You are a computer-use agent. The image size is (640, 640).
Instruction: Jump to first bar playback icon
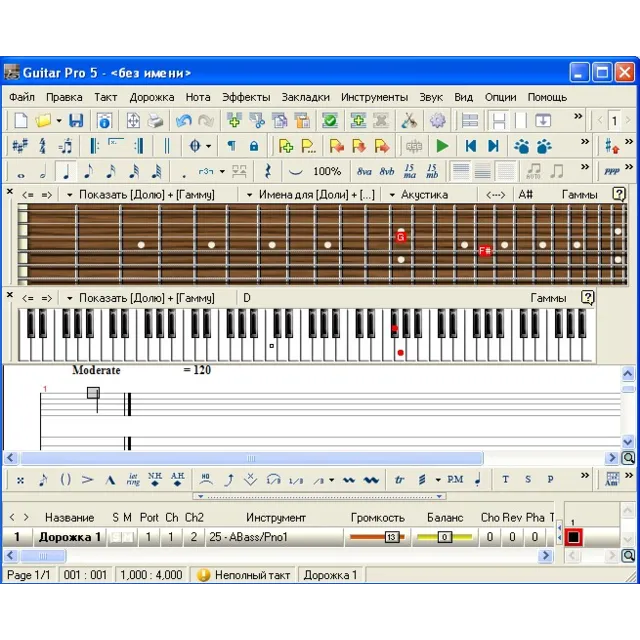[471, 146]
